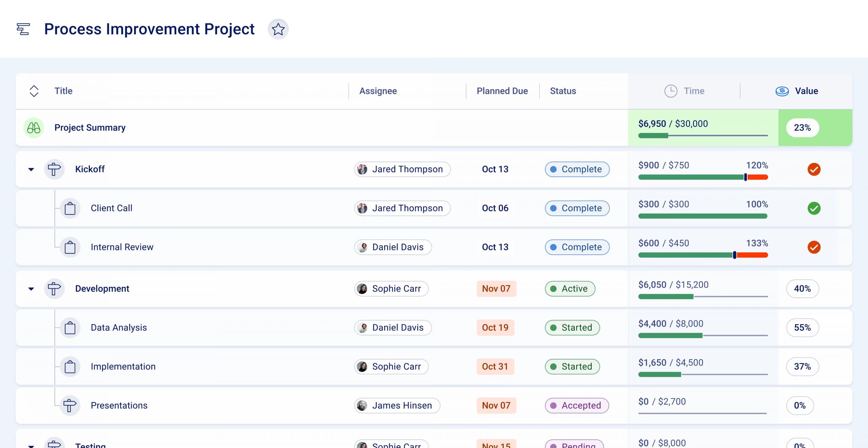Image resolution: width=868 pixels, height=448 pixels.
Task: Star the Process Improvement Project as favorite
Action: (278, 29)
